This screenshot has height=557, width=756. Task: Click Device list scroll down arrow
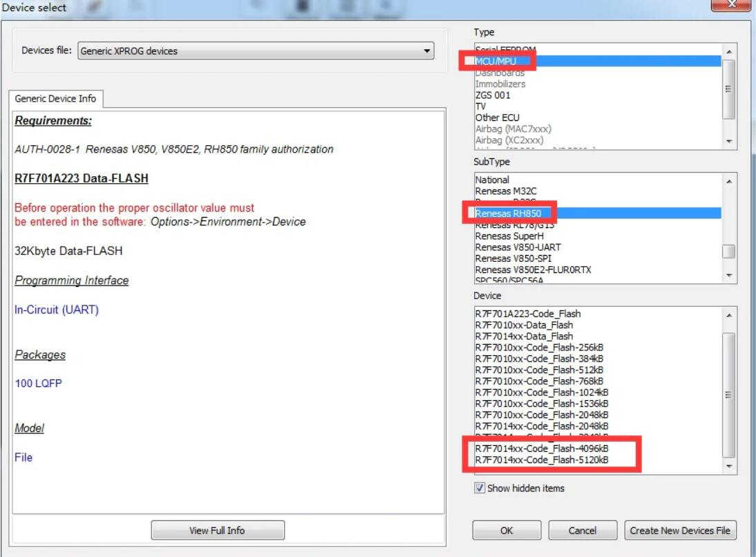pyautogui.click(x=729, y=466)
